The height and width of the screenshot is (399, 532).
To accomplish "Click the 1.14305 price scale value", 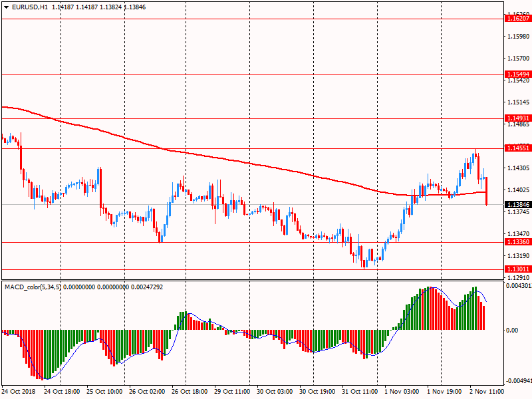I will [518, 168].
